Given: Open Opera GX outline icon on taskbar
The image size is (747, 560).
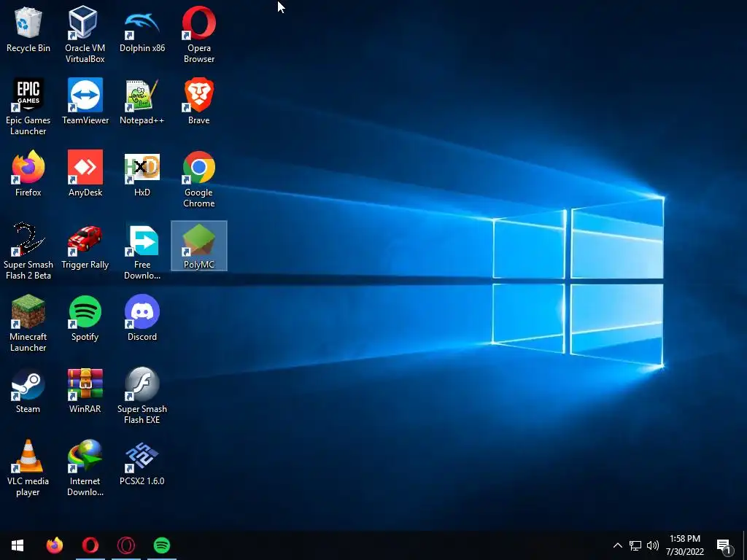Looking at the screenshot, I should [125, 545].
